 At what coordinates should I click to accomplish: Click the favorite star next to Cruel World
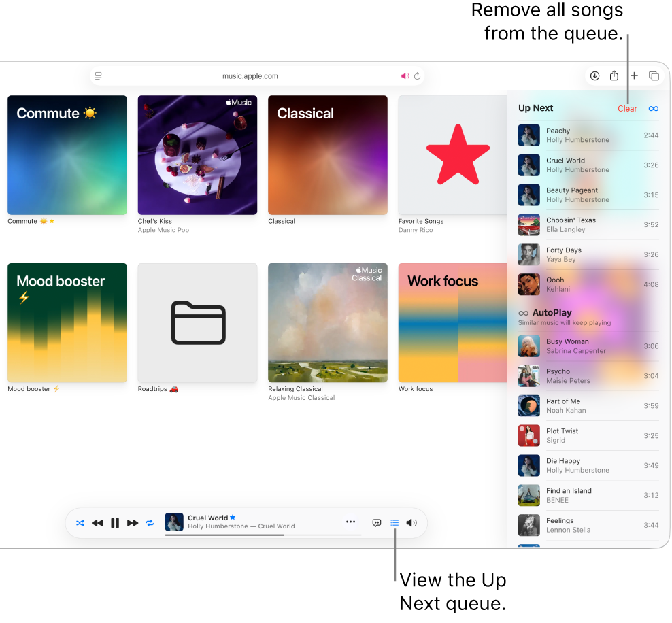click(x=233, y=517)
